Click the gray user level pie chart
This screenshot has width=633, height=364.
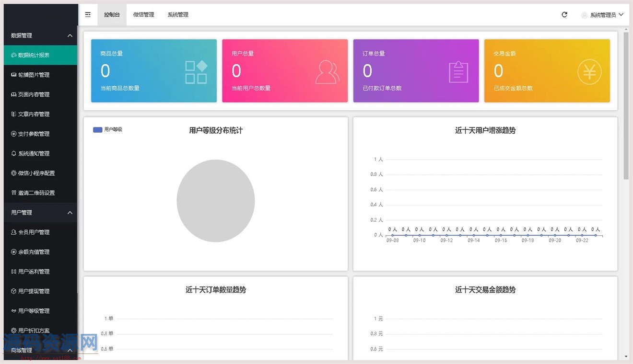(x=215, y=201)
